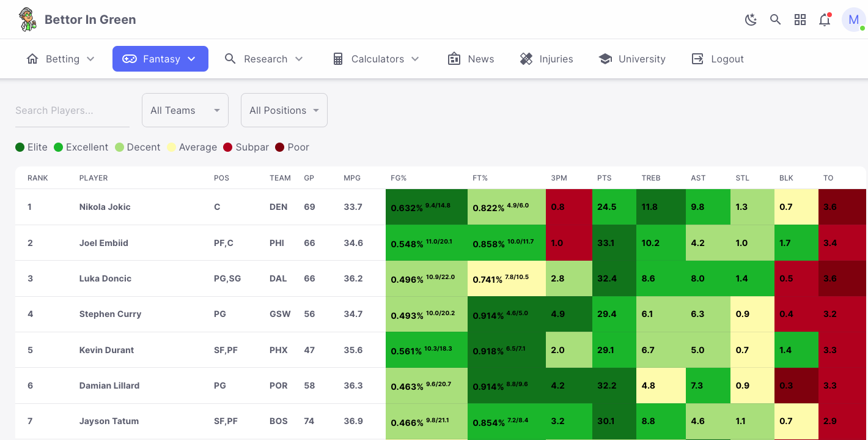
Task: Expand the Fantasy menu chevron
Action: (x=191, y=59)
